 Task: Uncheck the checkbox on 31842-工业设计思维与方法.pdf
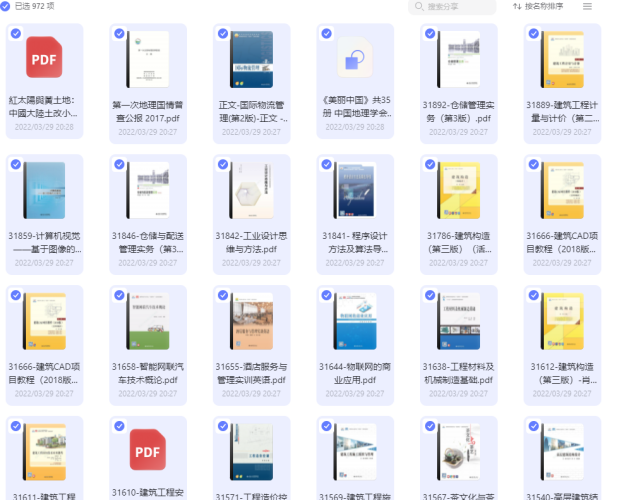point(223,165)
